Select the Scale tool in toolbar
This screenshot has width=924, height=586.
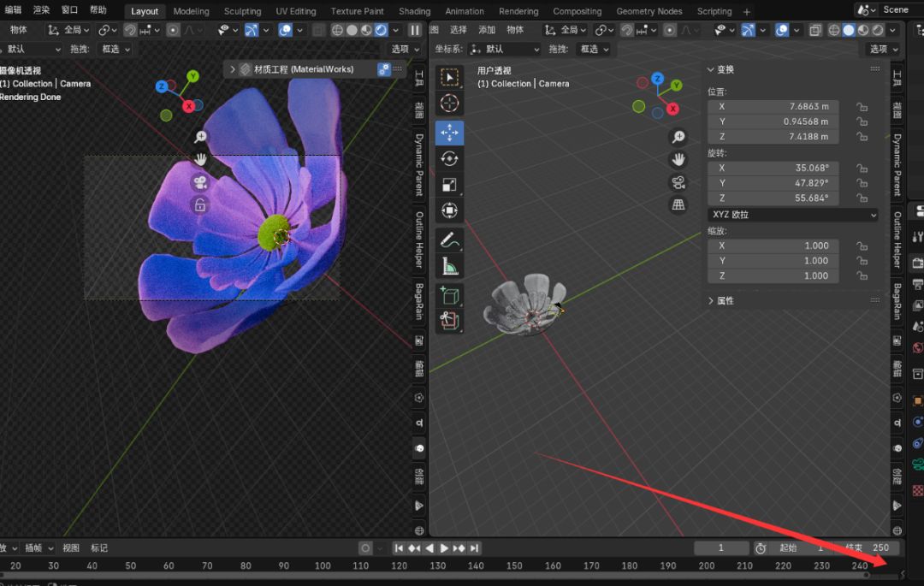coord(450,185)
